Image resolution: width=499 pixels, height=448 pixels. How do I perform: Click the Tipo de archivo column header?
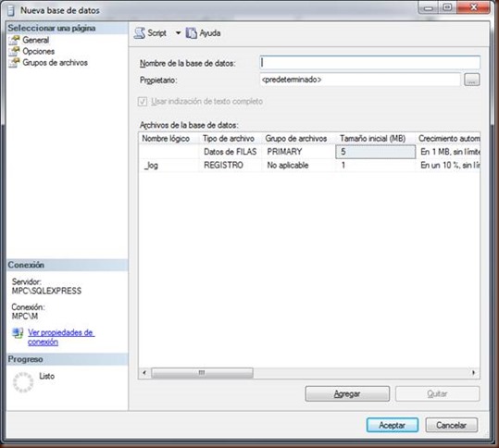pyautogui.click(x=231, y=139)
